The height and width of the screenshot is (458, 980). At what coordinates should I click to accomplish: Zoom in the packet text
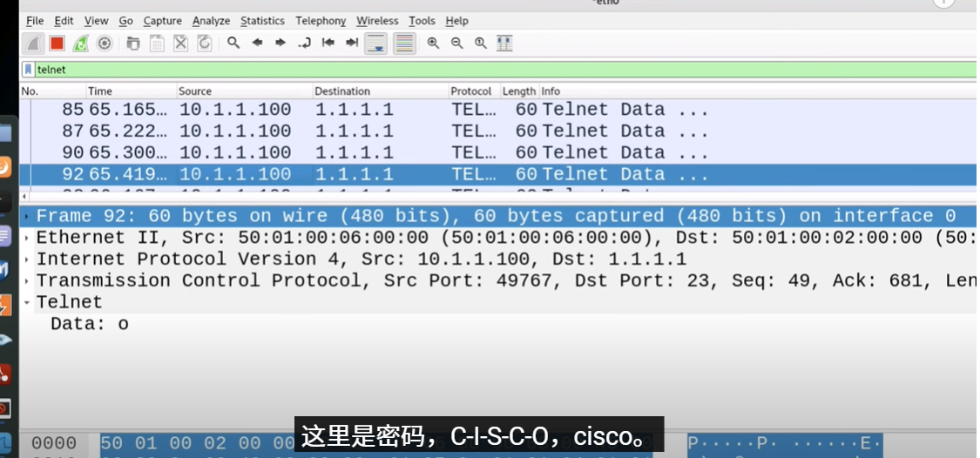433,43
